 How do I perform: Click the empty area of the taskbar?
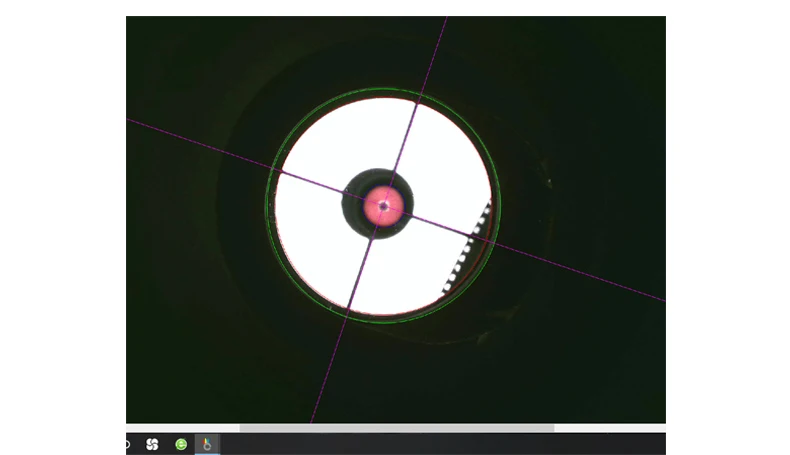pyautogui.click(x=443, y=444)
